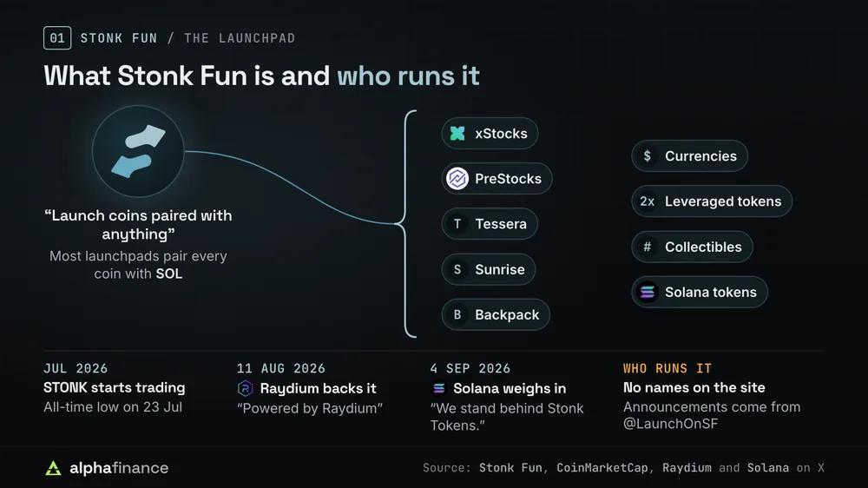Click the Solana icon beside 'Solana weighs in'
868x488 pixels.
438,388
